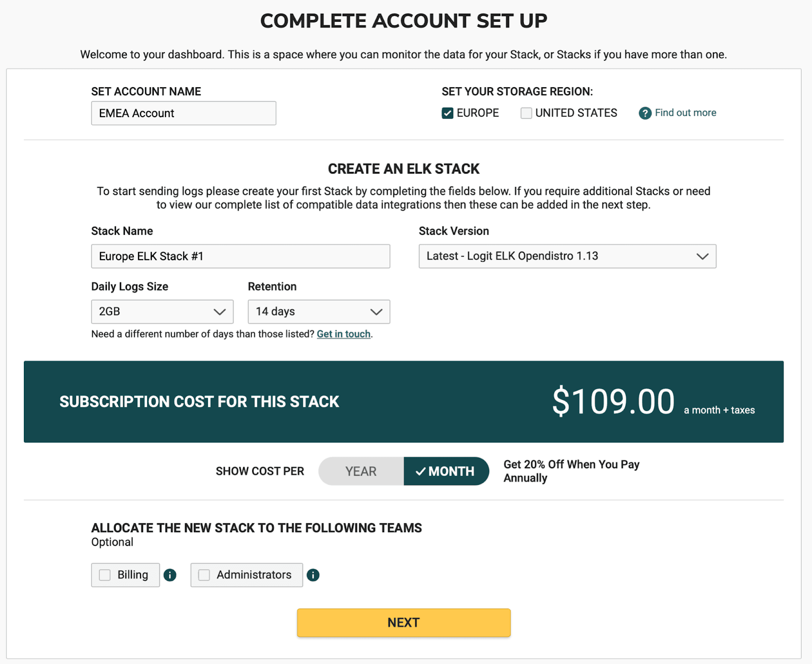812x664 pixels.
Task: Switch cost display to YEAR
Action: tap(360, 471)
